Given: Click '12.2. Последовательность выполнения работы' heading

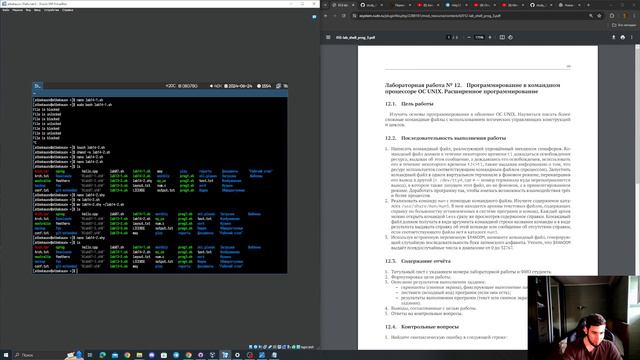Looking at the screenshot, I should [x=445, y=138].
